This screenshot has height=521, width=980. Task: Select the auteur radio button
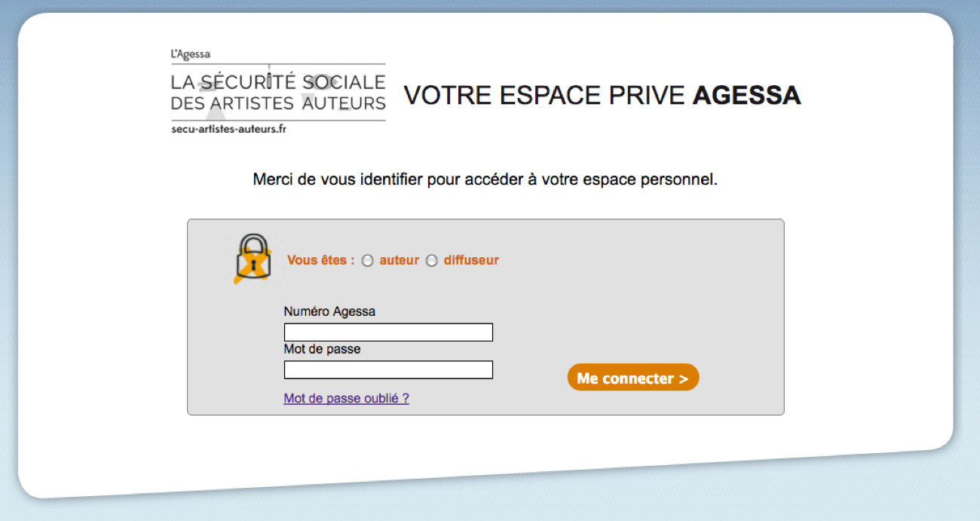tap(368, 260)
